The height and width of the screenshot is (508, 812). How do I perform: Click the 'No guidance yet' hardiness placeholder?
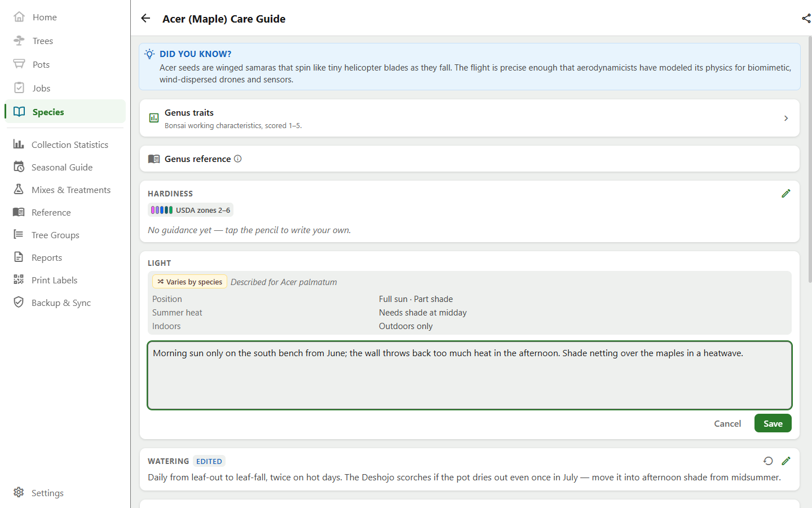(249, 230)
